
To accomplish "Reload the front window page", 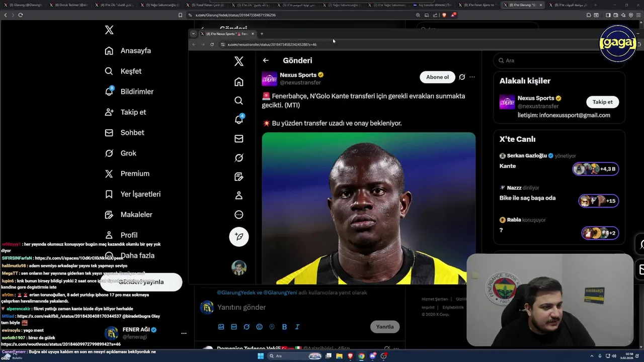I will (212, 44).
